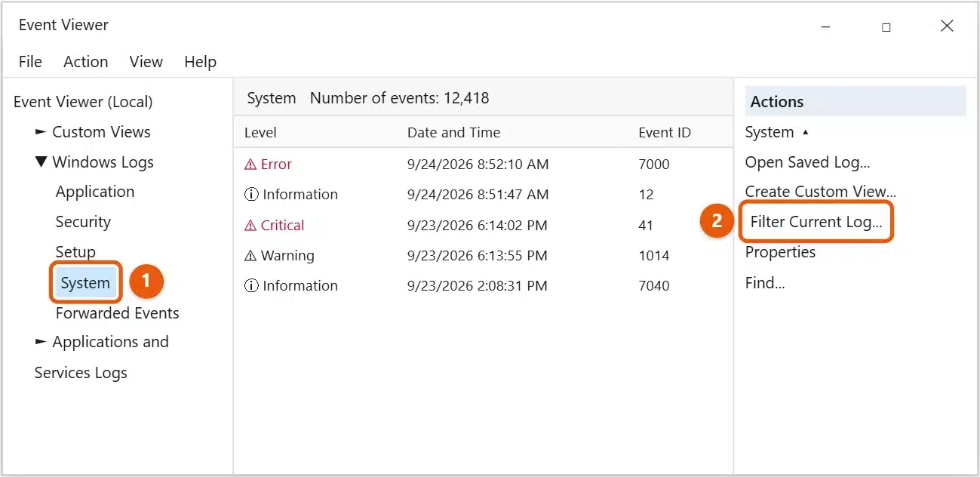The width and height of the screenshot is (980, 477).
Task: Select the Error event text
Action: 276,165
